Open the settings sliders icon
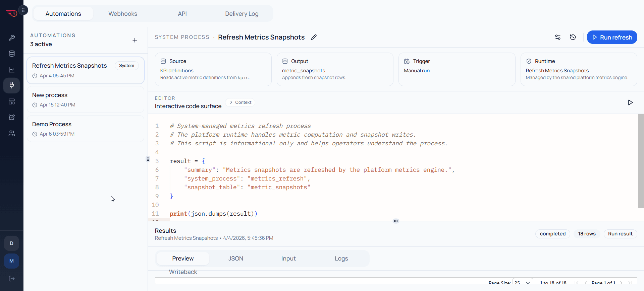The width and height of the screenshot is (644, 291). 558,37
